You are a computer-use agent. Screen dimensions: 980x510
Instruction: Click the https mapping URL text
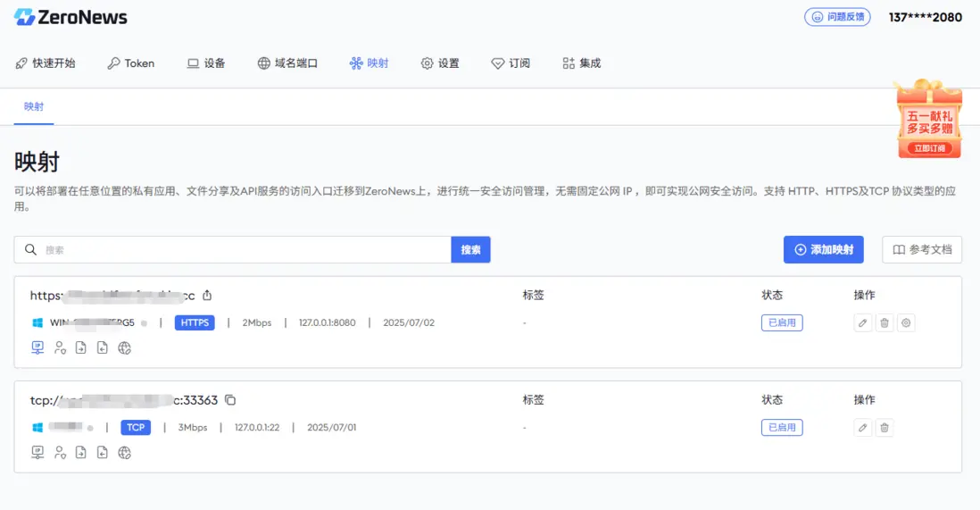pyautogui.click(x=112, y=296)
